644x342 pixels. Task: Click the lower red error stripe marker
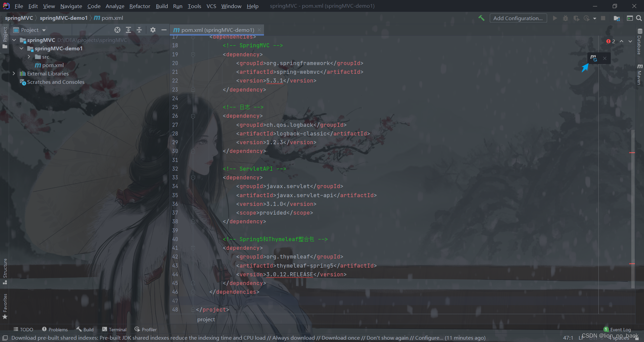(x=632, y=264)
